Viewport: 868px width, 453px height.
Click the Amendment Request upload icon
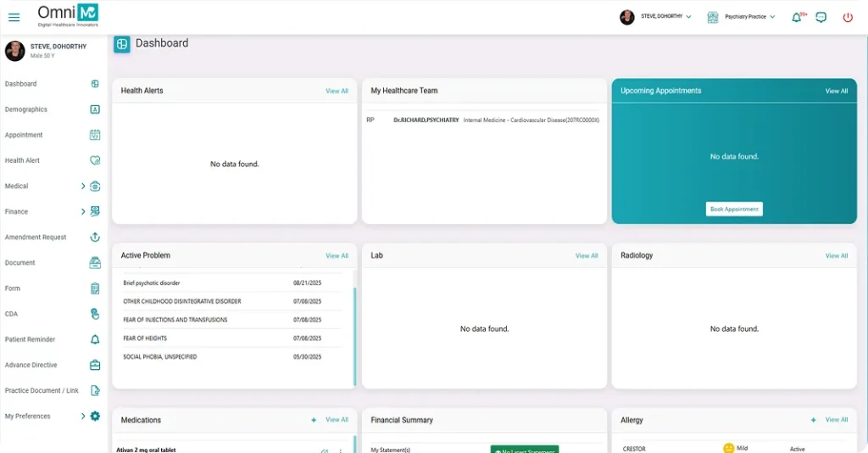(x=95, y=238)
